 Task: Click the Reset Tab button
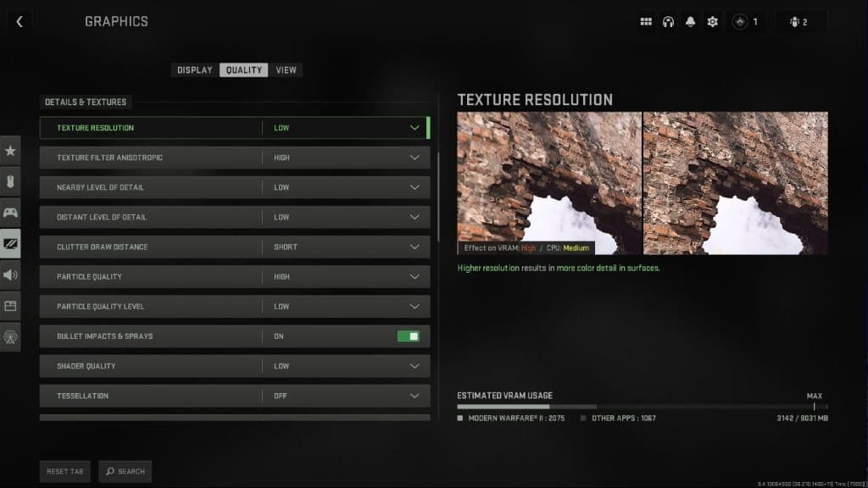(x=65, y=471)
